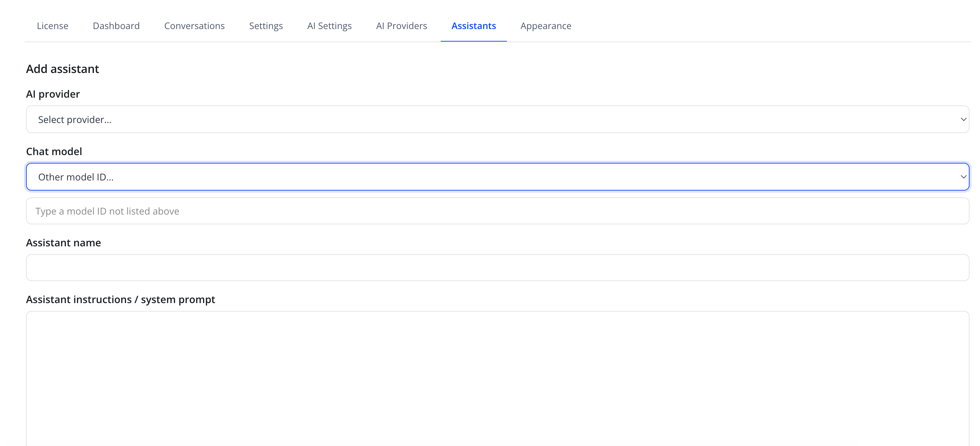This screenshot has height=446, width=980.
Task: Open the Other model ID dropdown
Action: (497, 177)
